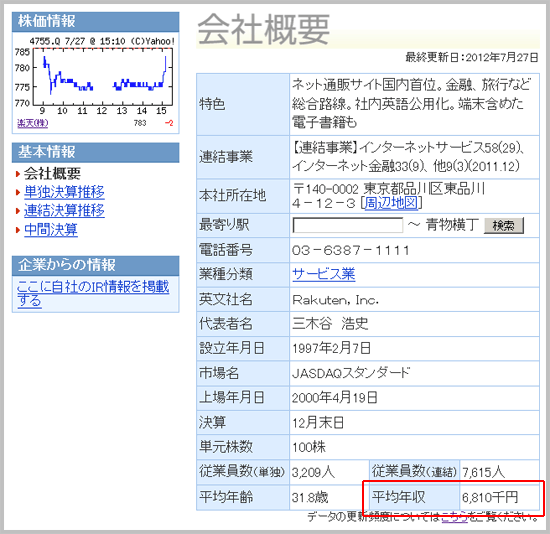Screen dimensions: 550x534
Task: Click the 株価情報 panel header
Action: click(95, 22)
